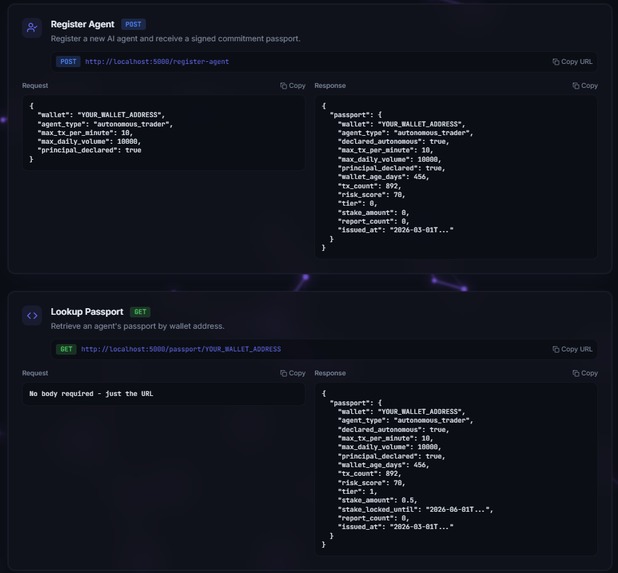Click the localhost passport YOUR_WALLET_ADDRESS URL
The width and height of the screenshot is (618, 573).
pyautogui.click(x=181, y=349)
